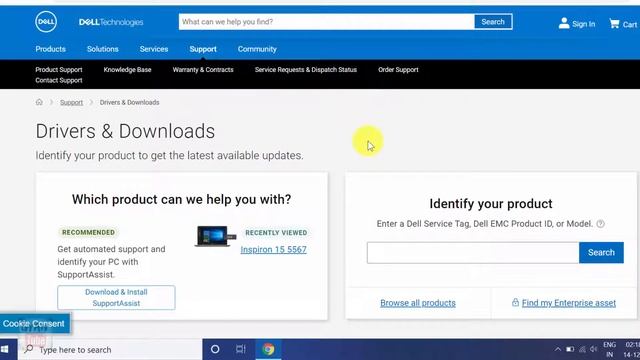Focus the Service Tag input field
The image size is (640, 360).
click(473, 253)
